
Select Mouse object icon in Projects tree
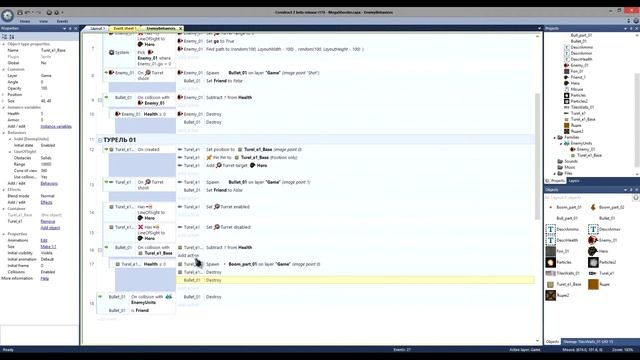click(x=567, y=89)
